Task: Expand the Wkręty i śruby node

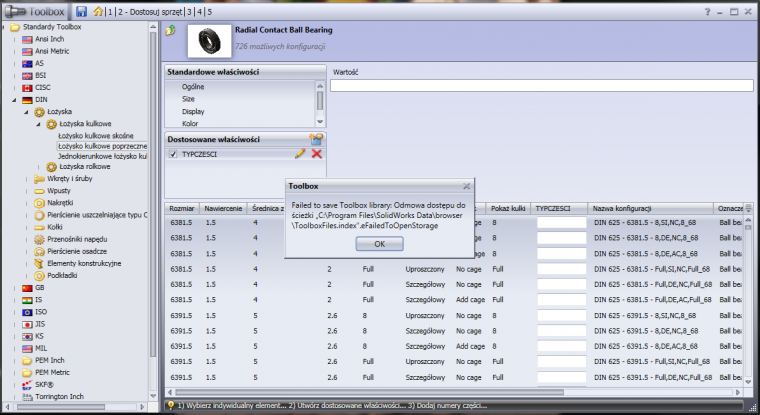Action: point(26,179)
